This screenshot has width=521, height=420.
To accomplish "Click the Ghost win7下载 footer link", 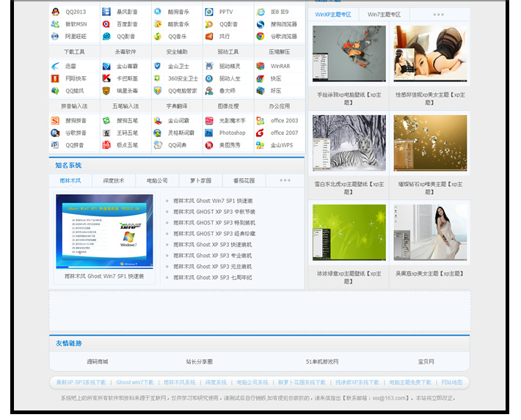I will pos(135,383).
